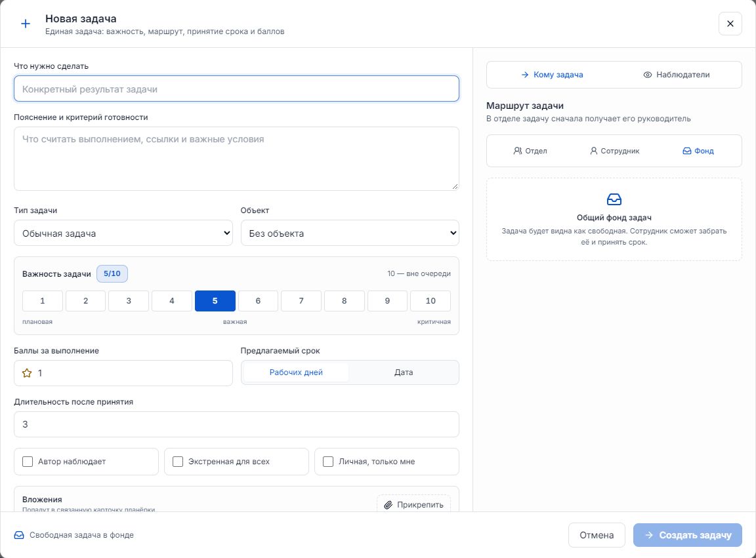The width and height of the screenshot is (756, 558).
Task: Click the Прикрепить attachment button
Action: point(413,504)
